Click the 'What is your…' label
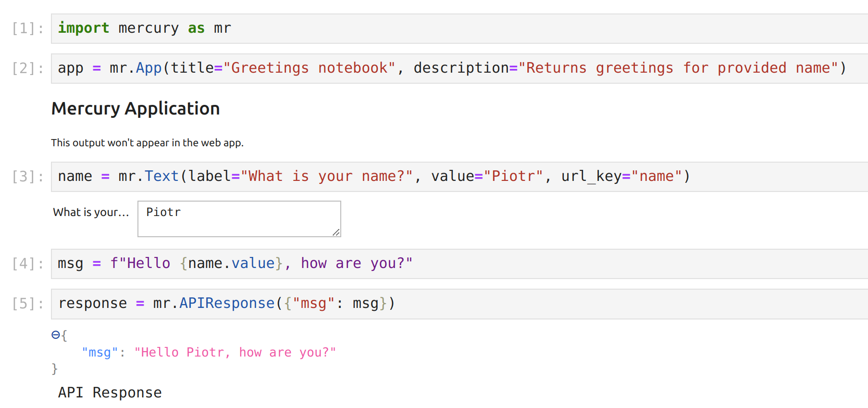868x408 pixels. point(91,212)
